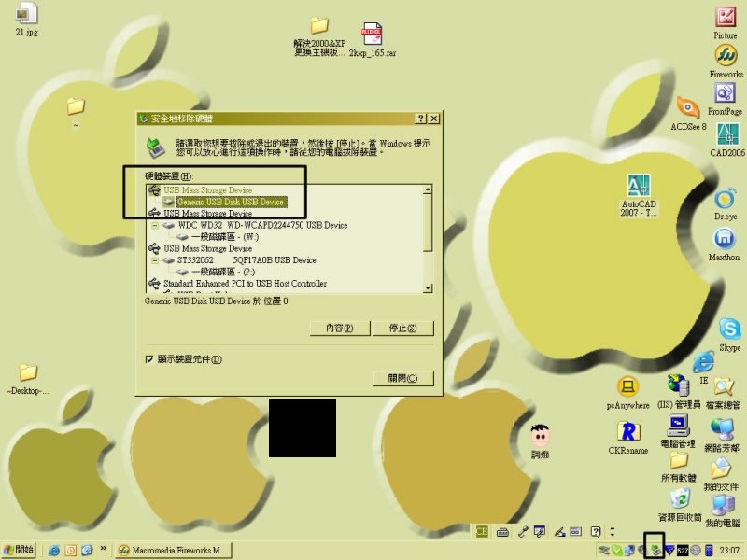Select the 一般磁碟區 - (P:) volume
Viewport: 747px width, 560px height.
click(x=223, y=272)
